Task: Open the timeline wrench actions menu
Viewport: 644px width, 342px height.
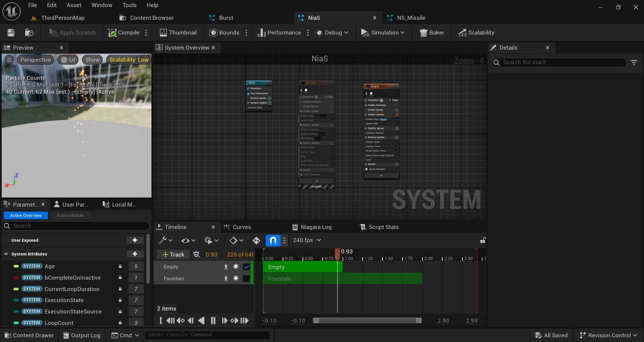Action: coord(165,240)
